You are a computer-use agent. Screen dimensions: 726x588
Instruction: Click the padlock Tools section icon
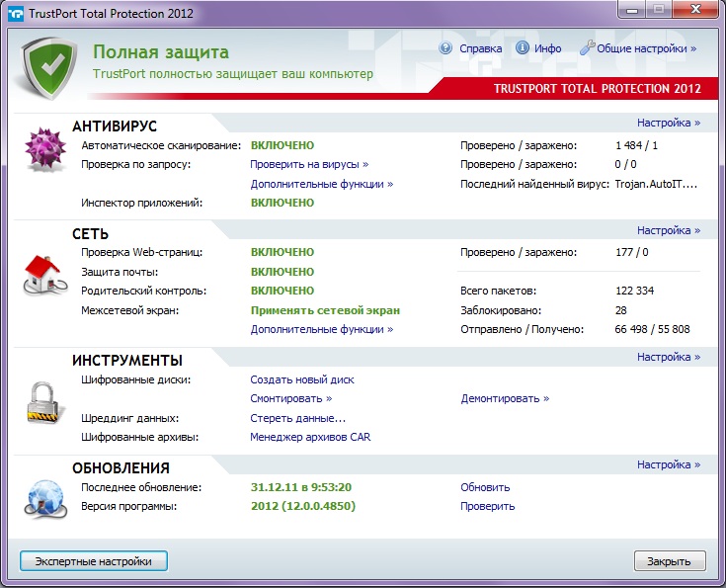click(44, 402)
